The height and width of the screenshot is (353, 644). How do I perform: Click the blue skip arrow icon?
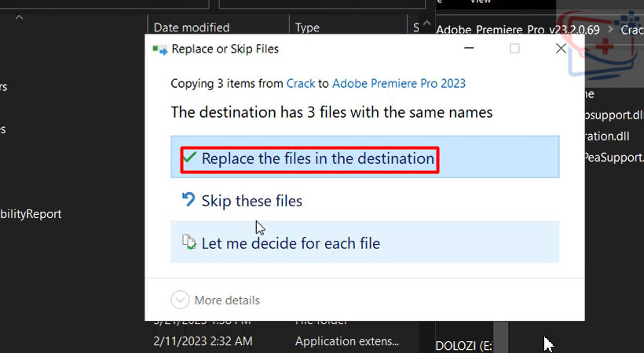coord(188,200)
